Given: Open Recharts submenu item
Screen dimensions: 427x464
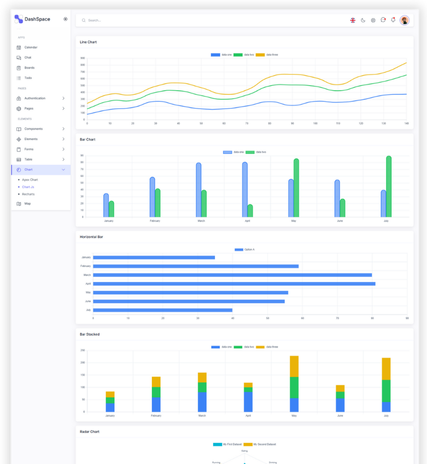Looking at the screenshot, I should pos(28,194).
